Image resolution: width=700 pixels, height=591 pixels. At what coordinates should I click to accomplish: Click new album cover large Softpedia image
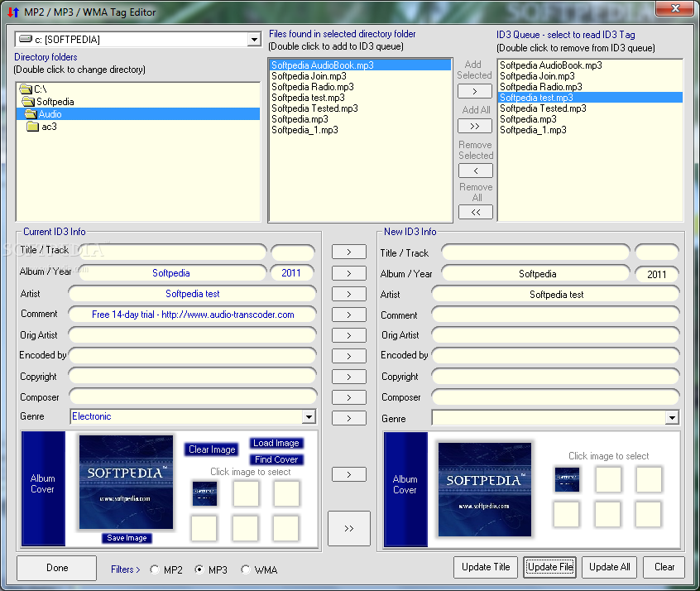[x=485, y=489]
